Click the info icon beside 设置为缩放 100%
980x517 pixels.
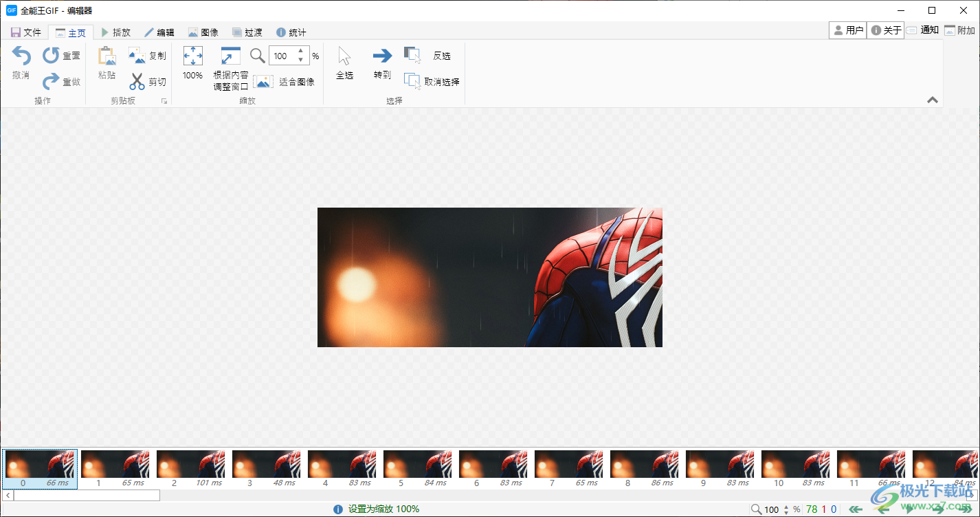338,509
